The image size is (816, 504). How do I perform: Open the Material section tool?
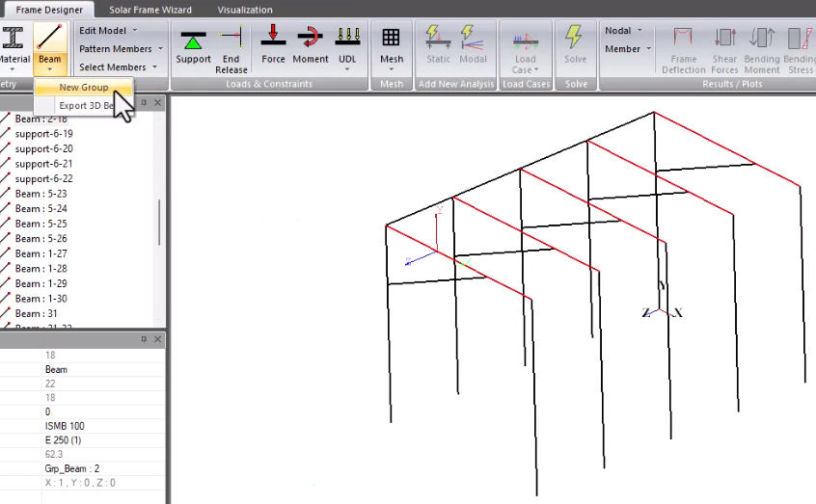13,45
